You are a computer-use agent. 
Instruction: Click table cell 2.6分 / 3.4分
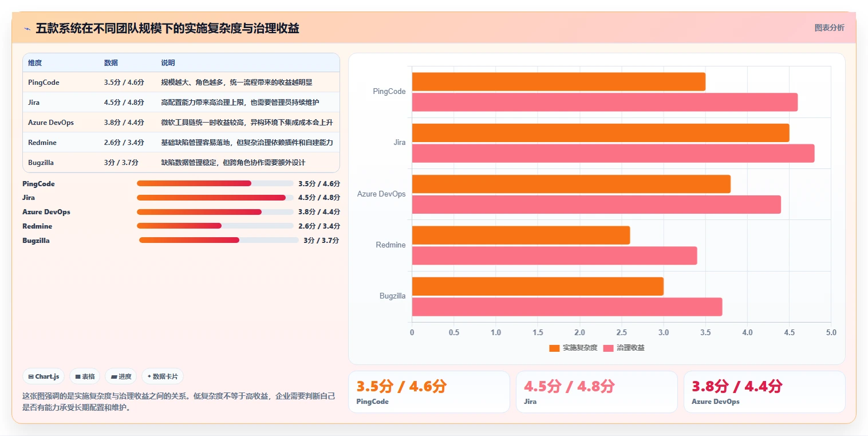click(124, 143)
